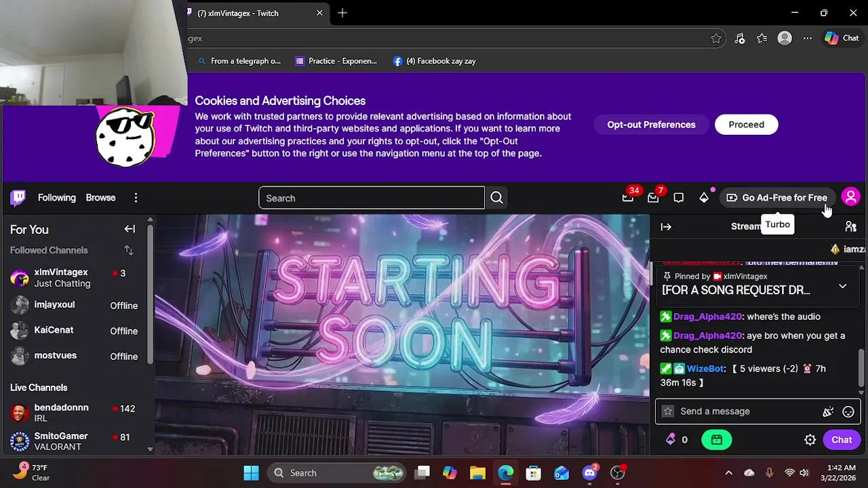Click Drag_Alpha420 username in audio message
Image resolution: width=868 pixels, height=488 pixels.
[707, 317]
